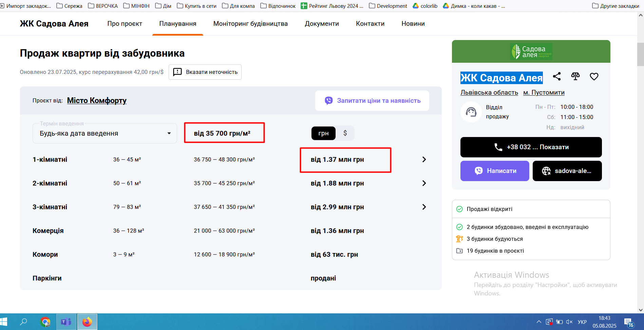Click the security tray icon with red mark
Screen dimensions: 644x330
pyautogui.click(x=549, y=322)
